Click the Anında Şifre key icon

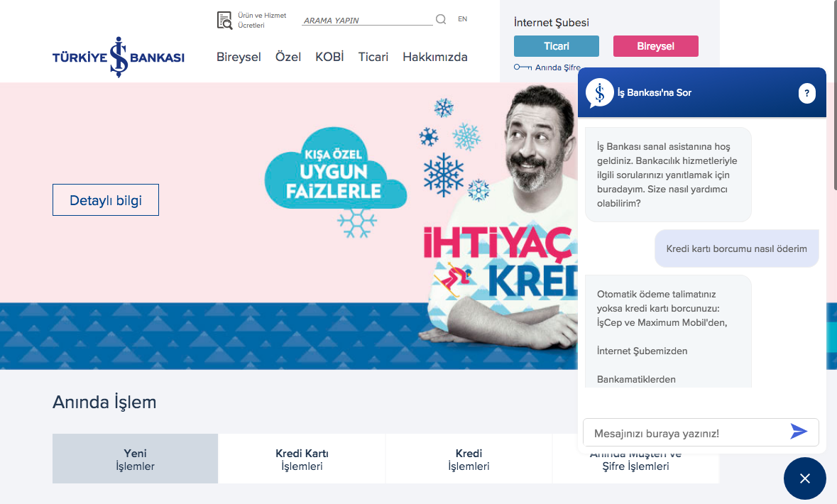coord(523,67)
